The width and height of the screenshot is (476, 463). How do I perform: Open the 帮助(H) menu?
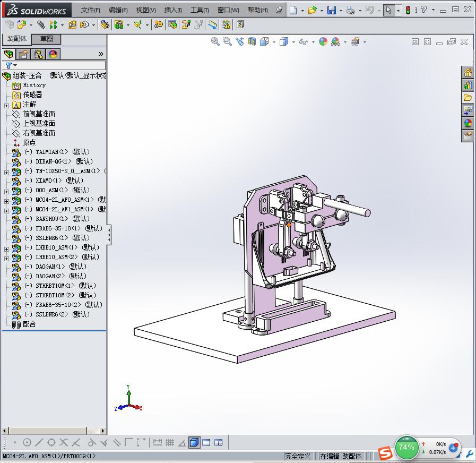[x=257, y=10]
